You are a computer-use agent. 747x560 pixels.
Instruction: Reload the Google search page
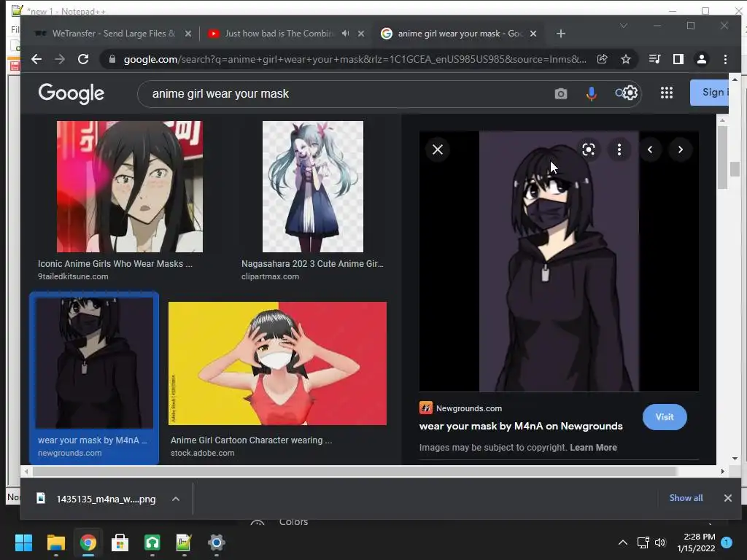(83, 59)
